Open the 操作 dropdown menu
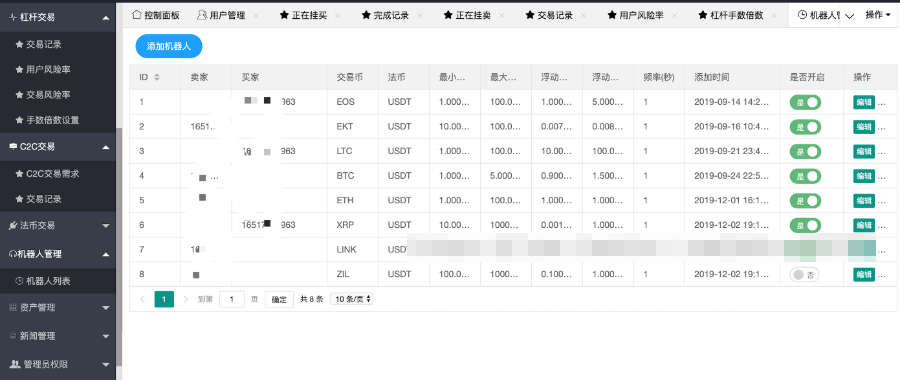This screenshot has height=380, width=900. (878, 15)
